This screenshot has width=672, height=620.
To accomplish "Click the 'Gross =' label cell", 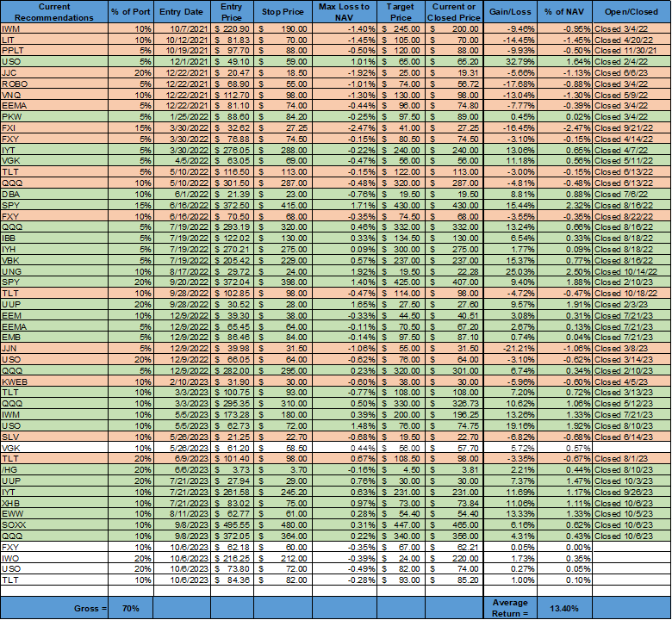I will tap(54, 609).
